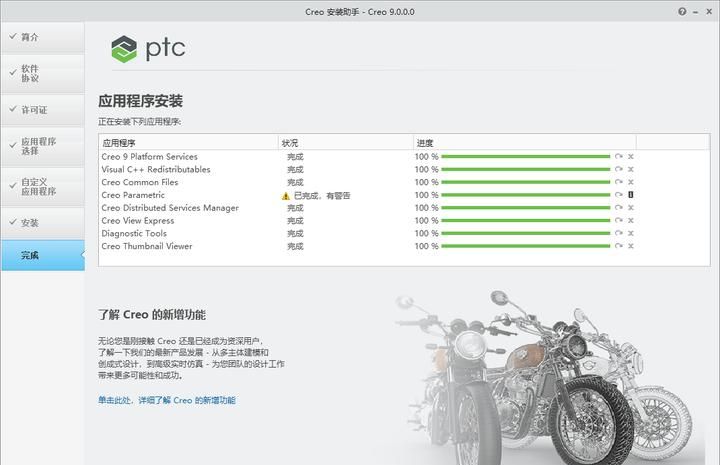Select the Creo Common Files row name
Image resolution: width=720 pixels, height=465 pixels.
click(140, 182)
